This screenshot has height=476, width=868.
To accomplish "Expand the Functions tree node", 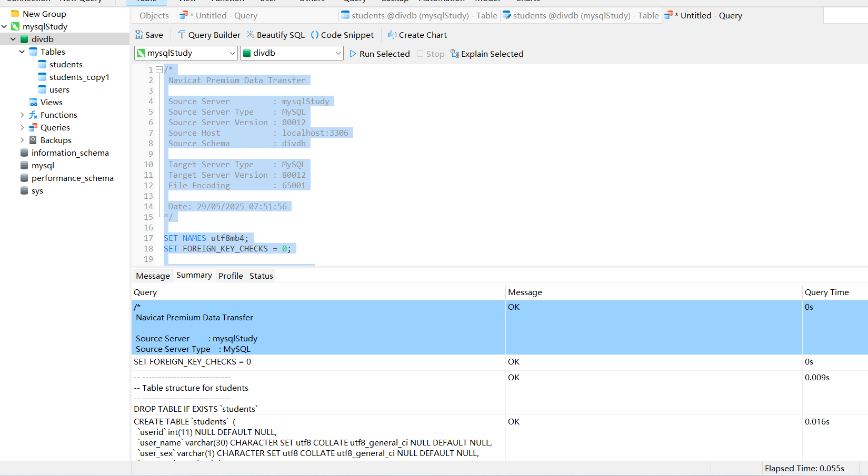I will coord(22,115).
